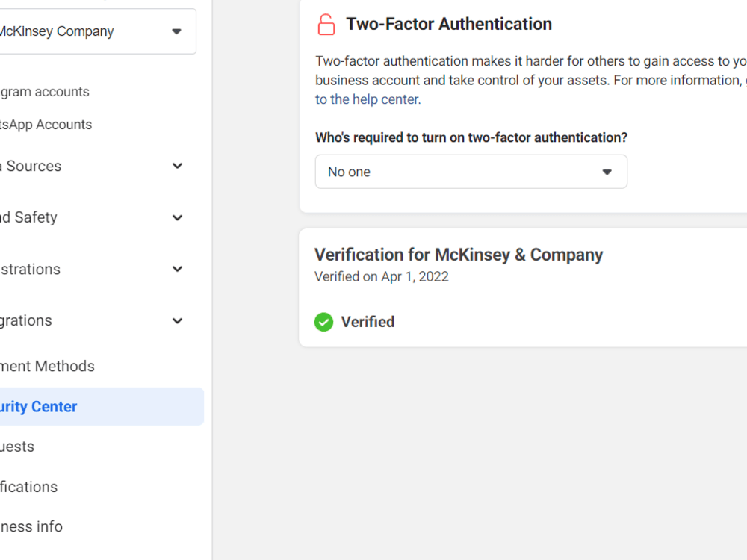Click the Verification for McKinsey & Company heading

point(459,255)
